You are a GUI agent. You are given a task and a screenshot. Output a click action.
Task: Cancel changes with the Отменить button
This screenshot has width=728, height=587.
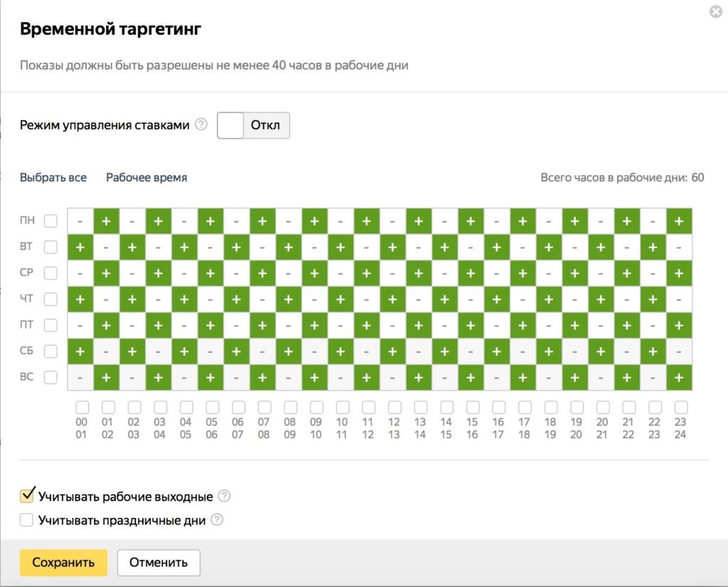click(x=158, y=562)
